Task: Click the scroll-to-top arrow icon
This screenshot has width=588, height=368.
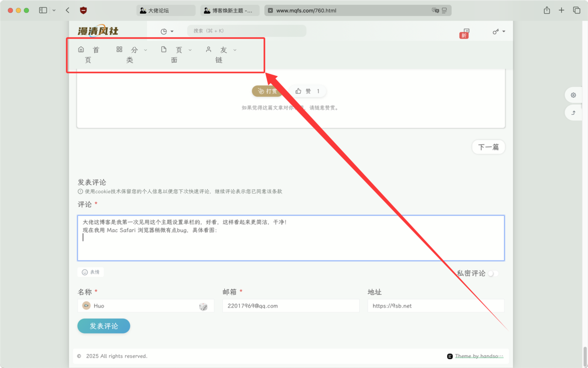Action: [x=573, y=113]
